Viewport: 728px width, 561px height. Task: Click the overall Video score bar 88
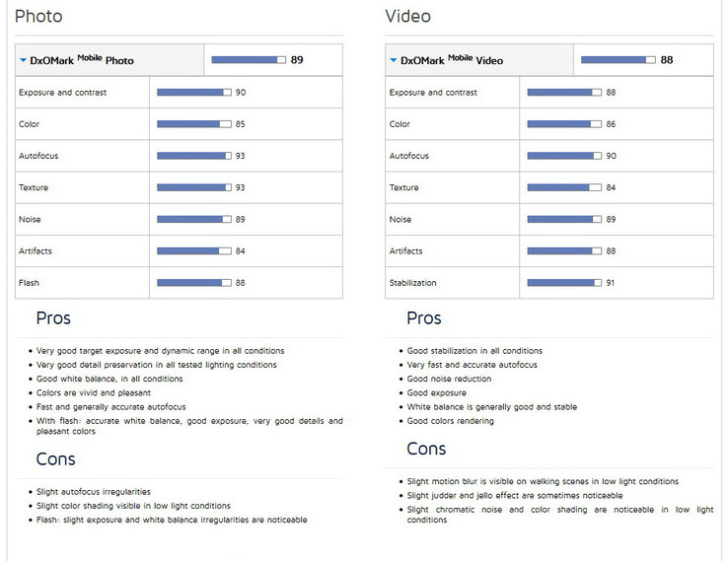[618, 60]
